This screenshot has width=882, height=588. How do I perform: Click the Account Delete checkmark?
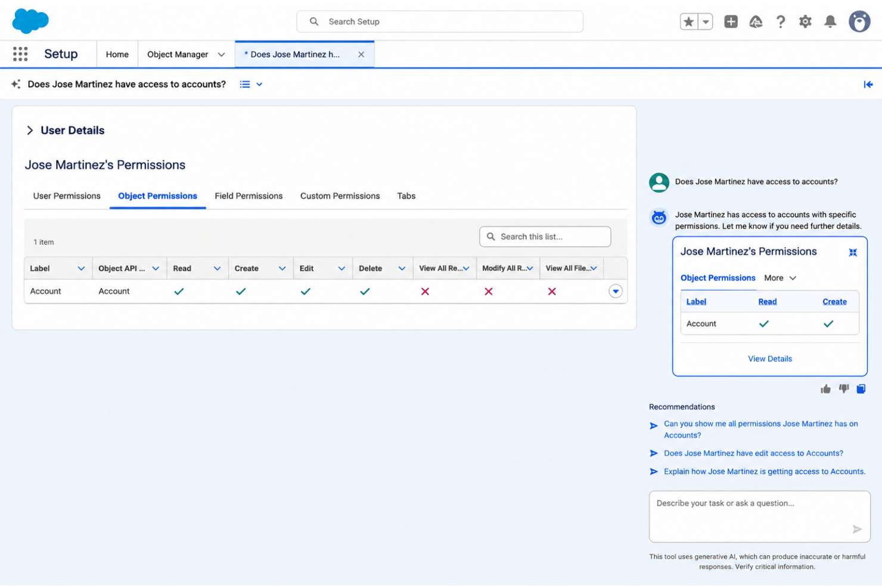pos(365,291)
